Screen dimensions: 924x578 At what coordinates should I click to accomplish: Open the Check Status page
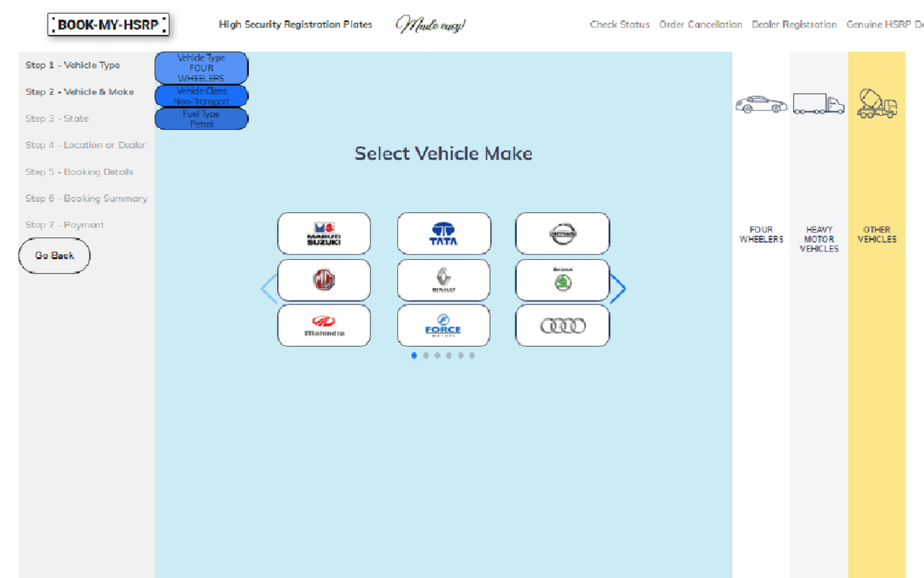pyautogui.click(x=619, y=25)
